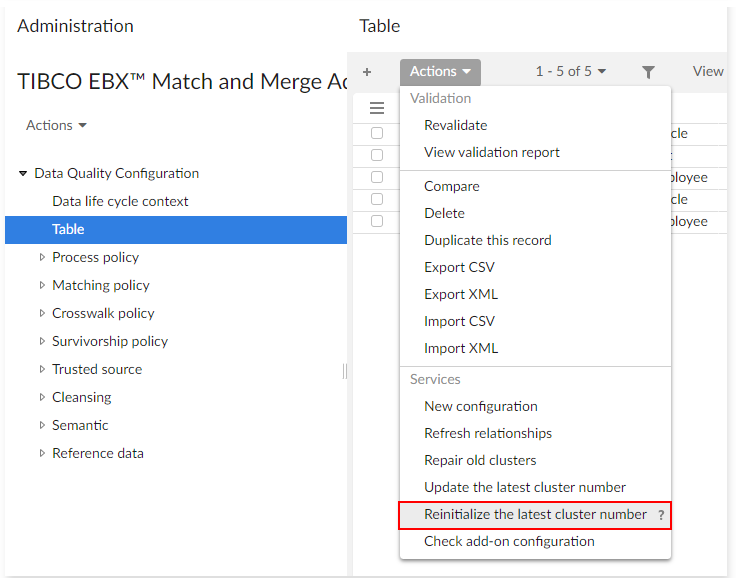Open the View menu in toolbar
The height and width of the screenshot is (585, 736).
coord(708,72)
